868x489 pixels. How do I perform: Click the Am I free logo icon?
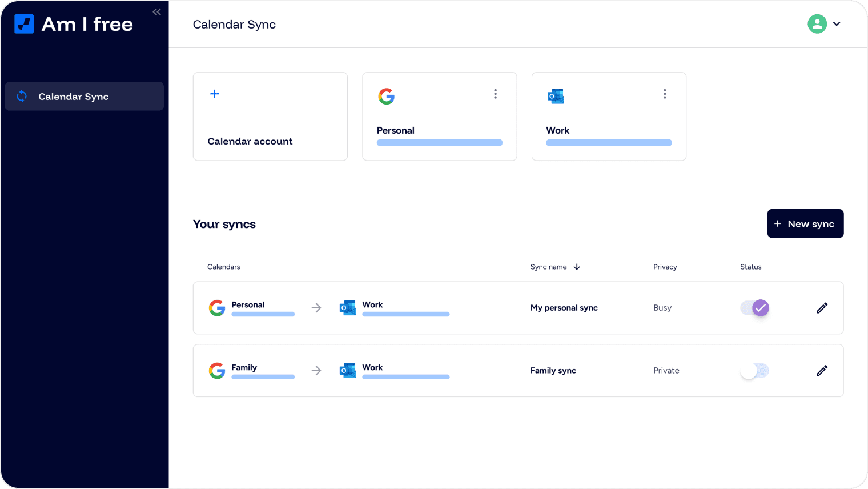click(x=23, y=23)
